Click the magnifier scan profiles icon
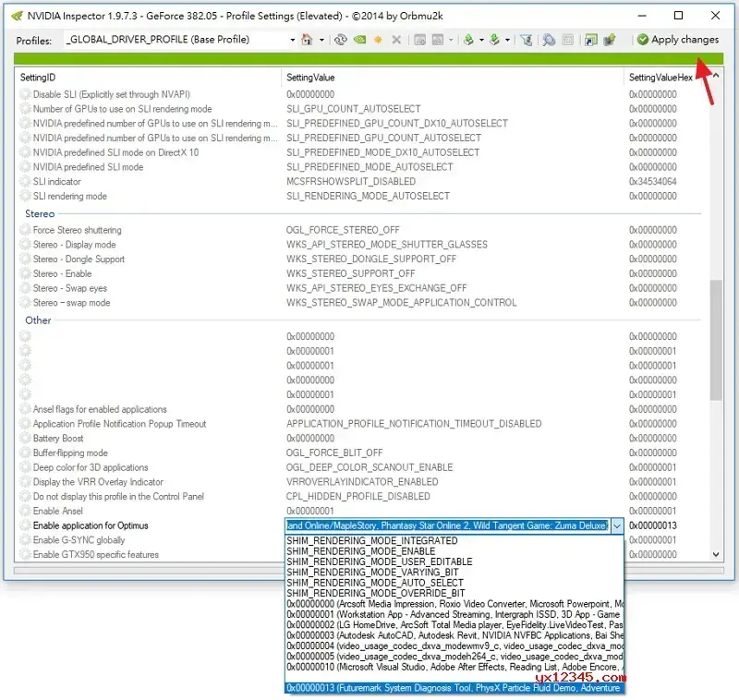This screenshot has height=700, width=739. coord(549,40)
